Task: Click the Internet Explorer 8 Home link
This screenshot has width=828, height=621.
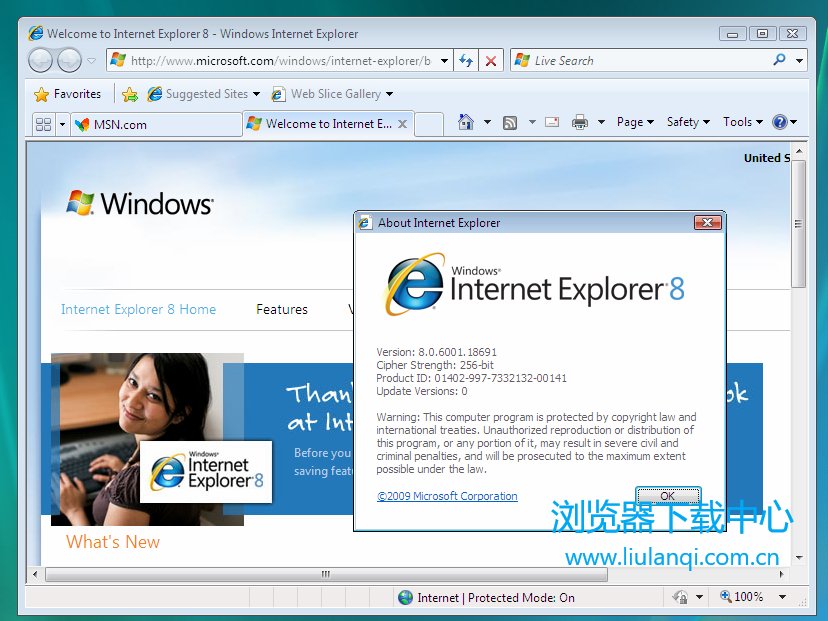Action: [x=138, y=309]
